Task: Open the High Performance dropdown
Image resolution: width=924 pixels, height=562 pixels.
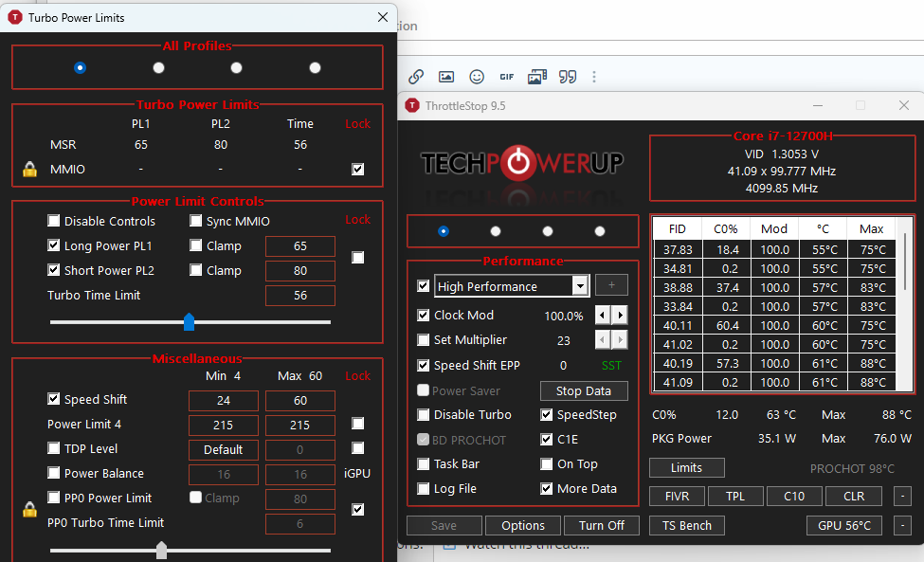Action: click(580, 286)
